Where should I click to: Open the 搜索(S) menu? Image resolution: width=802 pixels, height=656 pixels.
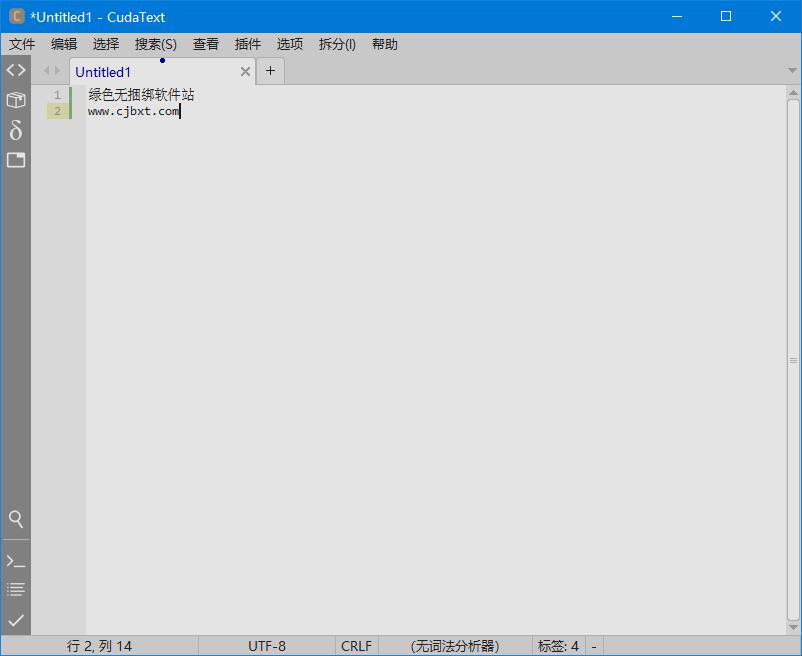pyautogui.click(x=155, y=44)
